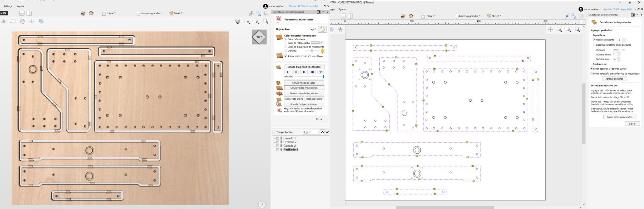Click the material color palette icon
644x209 pixels.
[322, 29]
